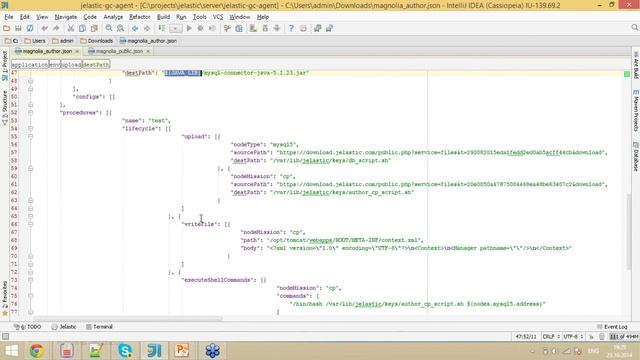
Task: Toggle tool window buttons in status bar corner
Action: [x=5, y=337]
